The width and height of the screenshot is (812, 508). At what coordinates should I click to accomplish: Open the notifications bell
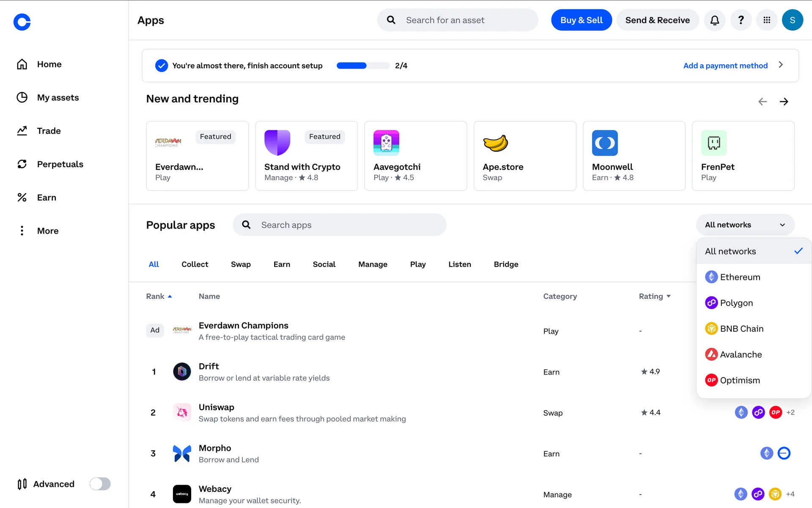pos(714,20)
